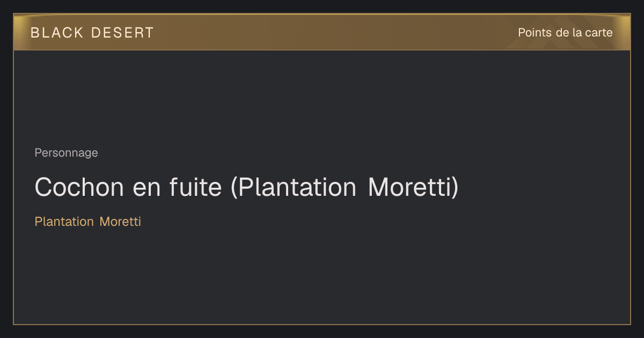Click the parenthesized (Plantation in the main title

294,187
